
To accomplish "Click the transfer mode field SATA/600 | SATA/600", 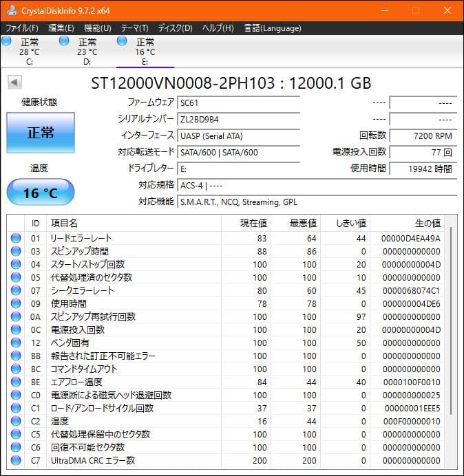I will click(x=238, y=152).
